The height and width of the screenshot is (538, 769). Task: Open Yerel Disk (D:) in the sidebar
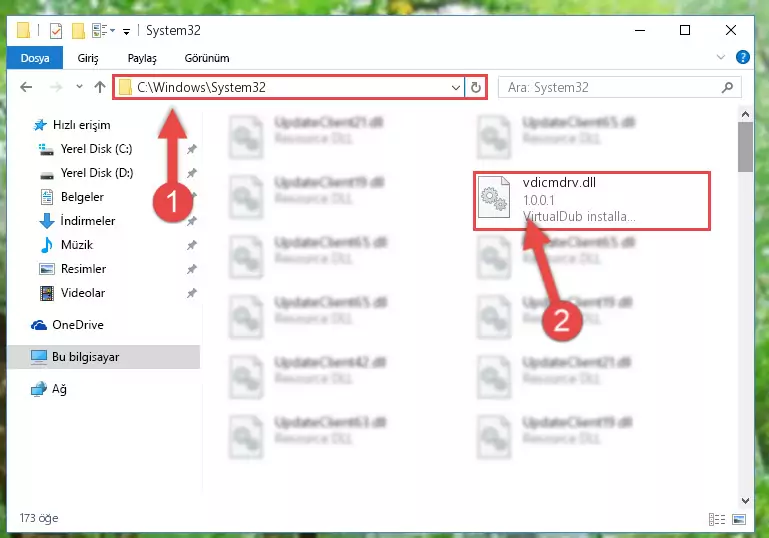click(x=97, y=173)
